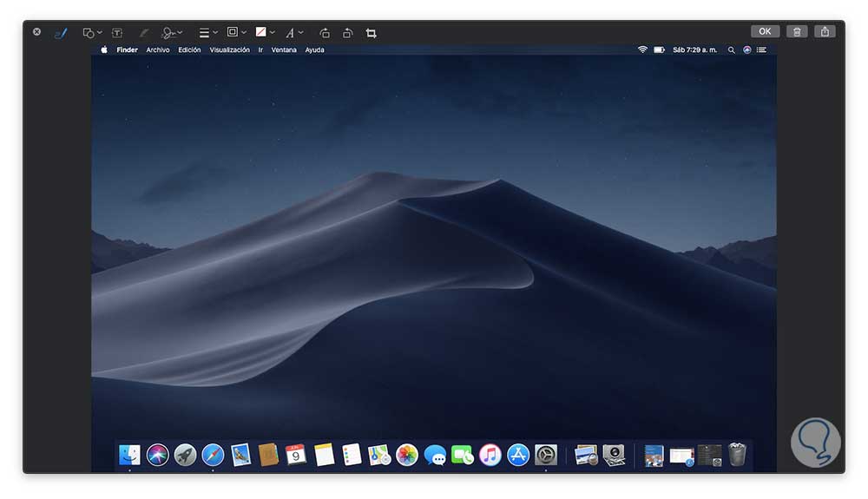Activate the Crop tool
This screenshot has width=868, height=499.
tap(371, 33)
